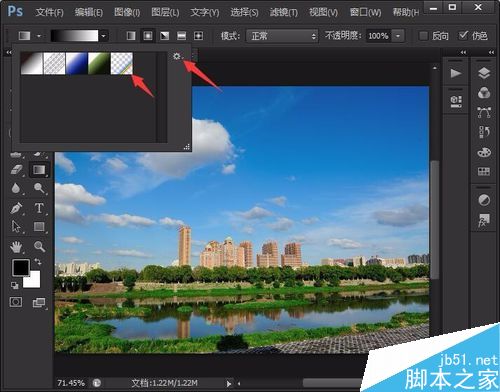Reset to default black and white colors

[x=15, y=285]
